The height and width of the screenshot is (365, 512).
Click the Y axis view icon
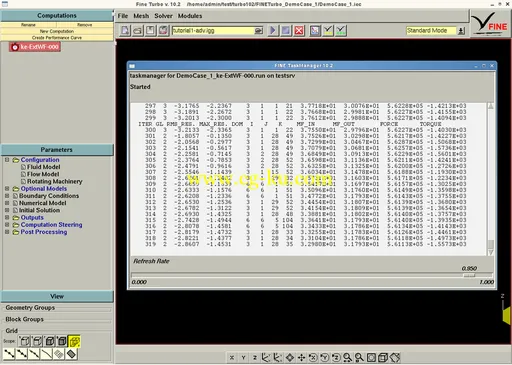243,358
